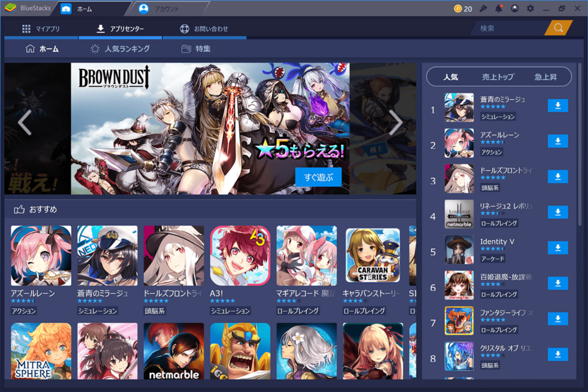Click the rank 1 蒼青のミラージュ app icon

459,108
